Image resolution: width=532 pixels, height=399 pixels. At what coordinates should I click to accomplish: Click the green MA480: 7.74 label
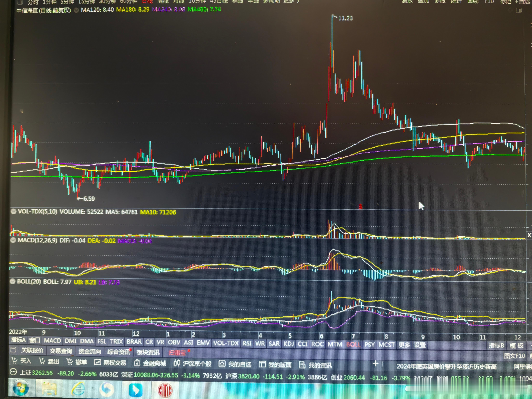pyautogui.click(x=204, y=9)
